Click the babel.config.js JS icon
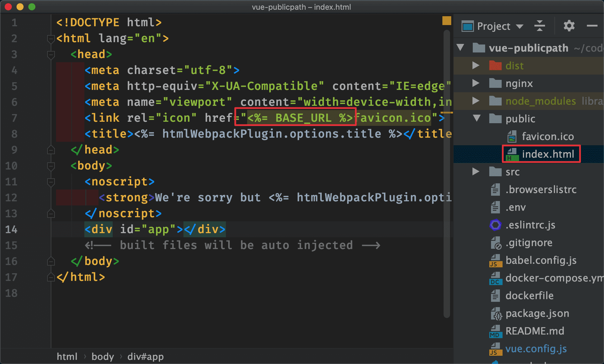This screenshot has width=604, height=364. [495, 261]
